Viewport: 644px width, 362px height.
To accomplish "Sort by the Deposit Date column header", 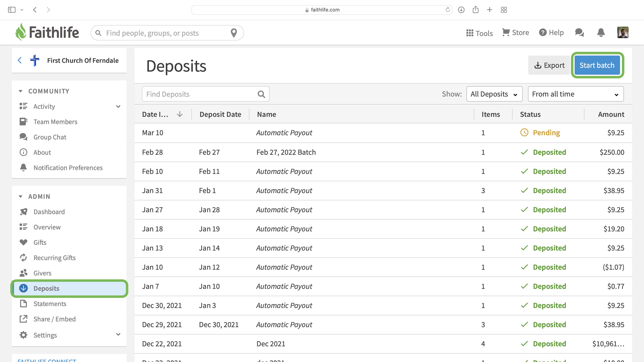I will coord(220,114).
